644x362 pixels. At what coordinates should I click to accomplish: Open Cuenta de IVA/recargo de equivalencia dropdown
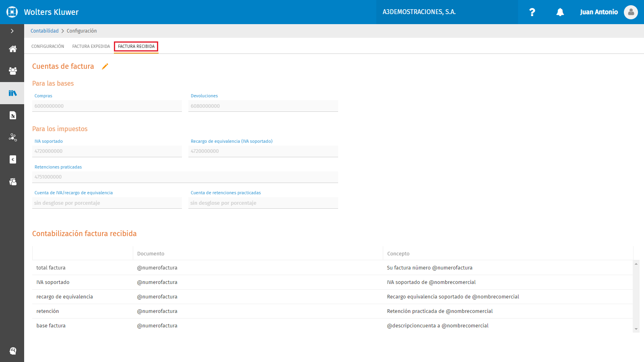point(107,203)
